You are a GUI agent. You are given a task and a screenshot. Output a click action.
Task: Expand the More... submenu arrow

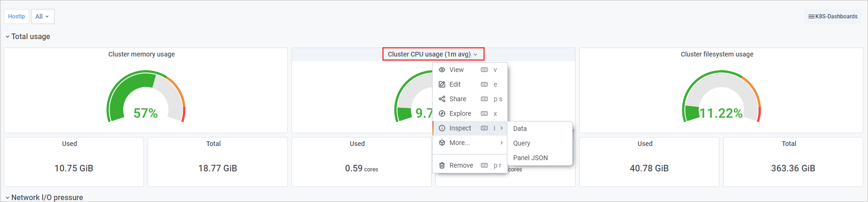pos(502,143)
